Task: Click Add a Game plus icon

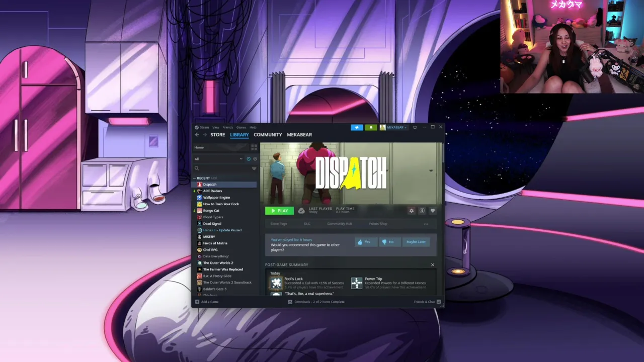Action: coord(197,302)
